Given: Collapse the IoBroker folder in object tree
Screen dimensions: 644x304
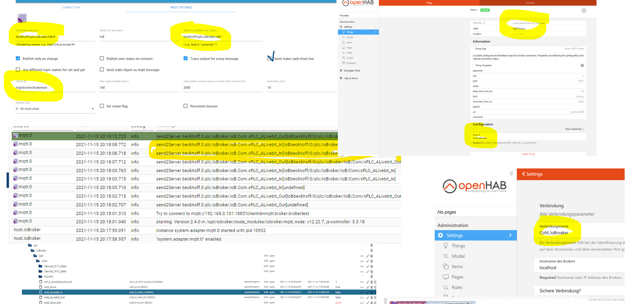Looking at the screenshot, I should (x=33, y=251).
